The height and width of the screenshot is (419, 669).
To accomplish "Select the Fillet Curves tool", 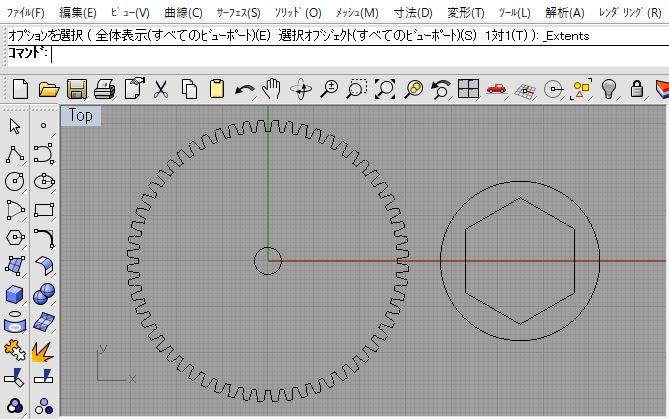I will coord(44,238).
